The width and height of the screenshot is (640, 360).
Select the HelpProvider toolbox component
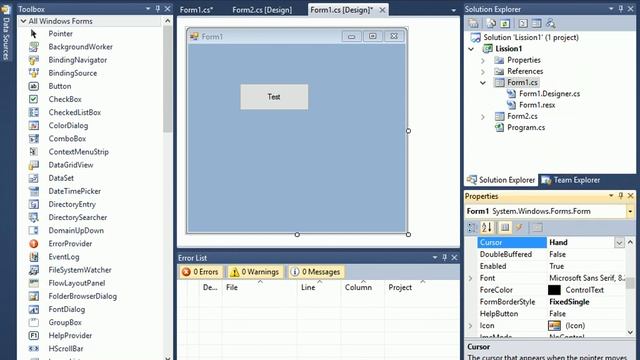coord(70,335)
